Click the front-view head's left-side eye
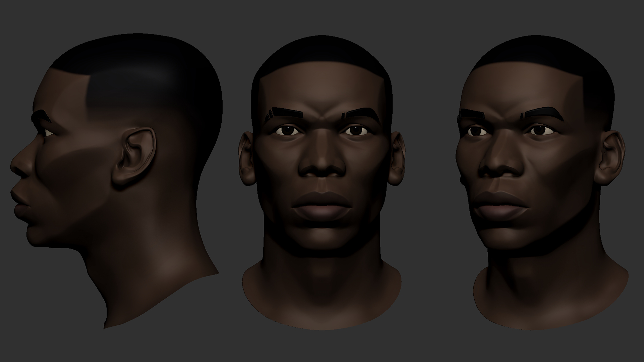This screenshot has width=644, height=362. [x=288, y=130]
